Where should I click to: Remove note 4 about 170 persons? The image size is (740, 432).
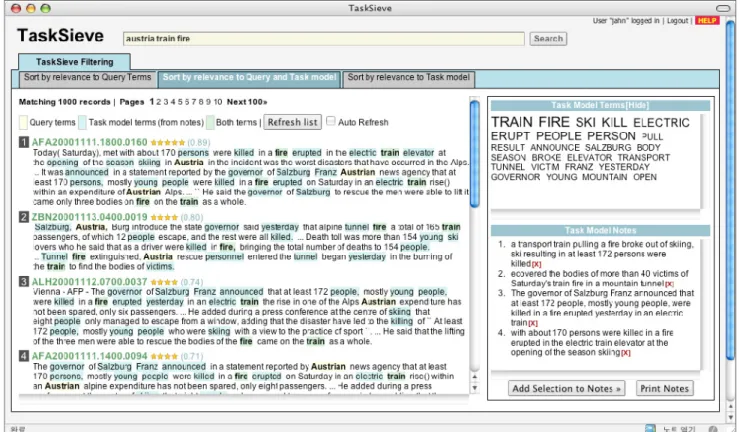point(626,353)
